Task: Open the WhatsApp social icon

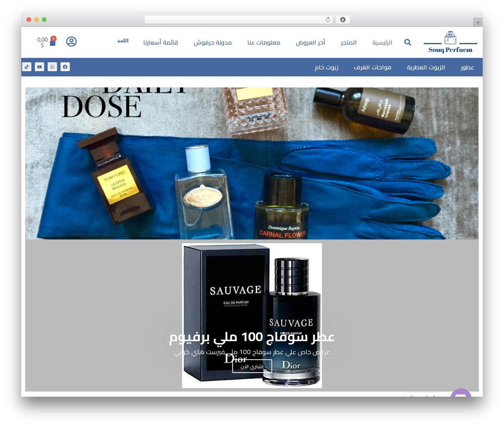Action: pyautogui.click(x=52, y=67)
